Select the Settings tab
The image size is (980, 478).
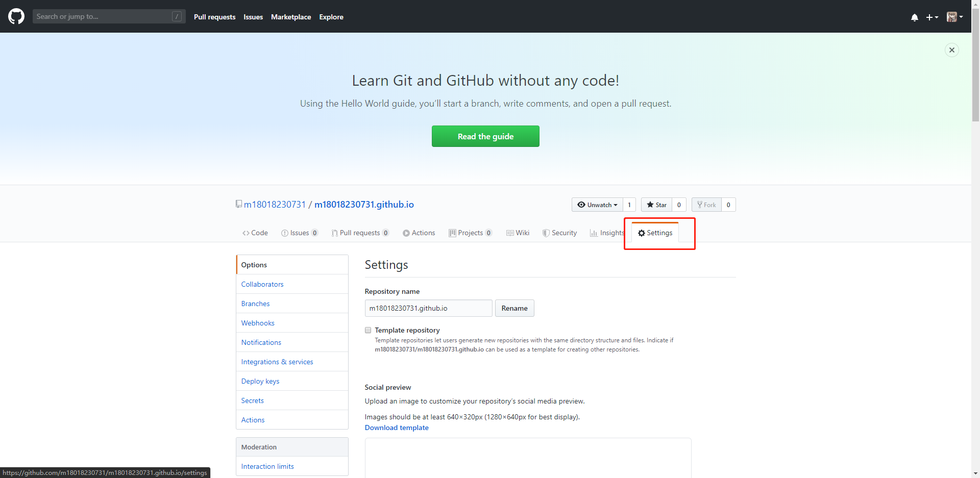click(x=655, y=233)
